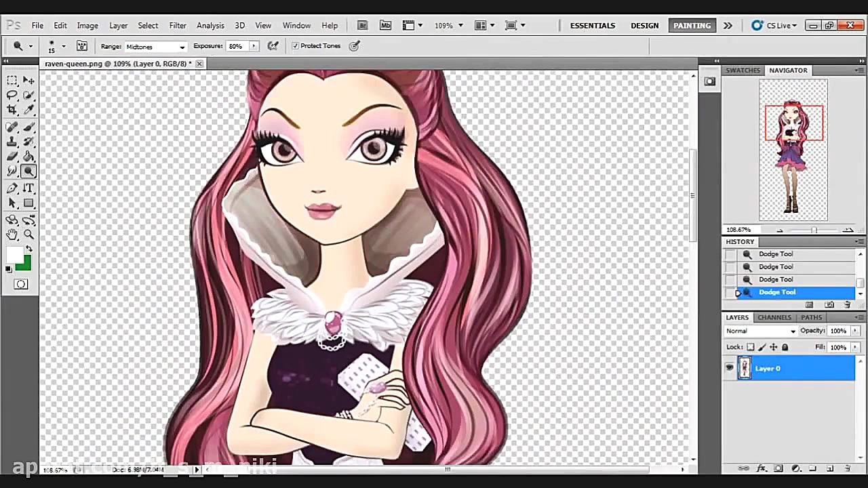
Task: Uncheck Protect Tones checkbox
Action: [295, 46]
